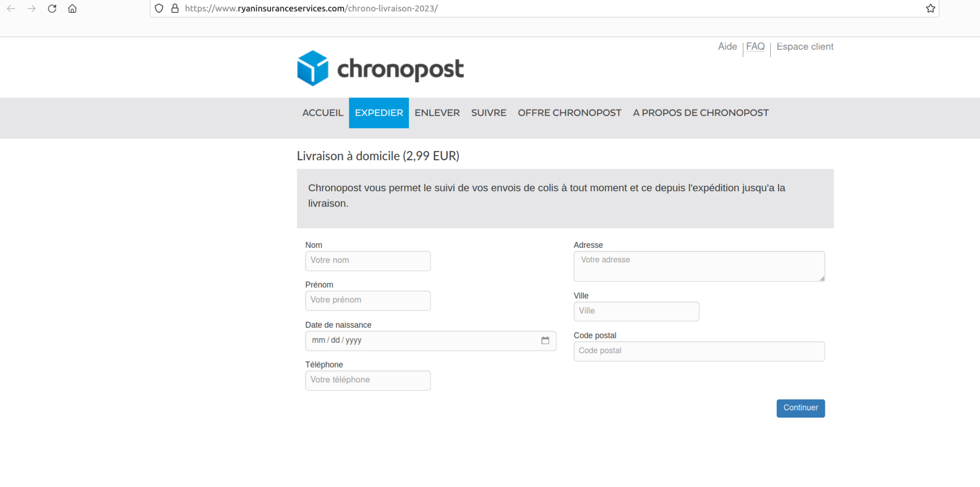View site security padlock icon
Viewport: 980px width, 487px height.
(x=175, y=9)
